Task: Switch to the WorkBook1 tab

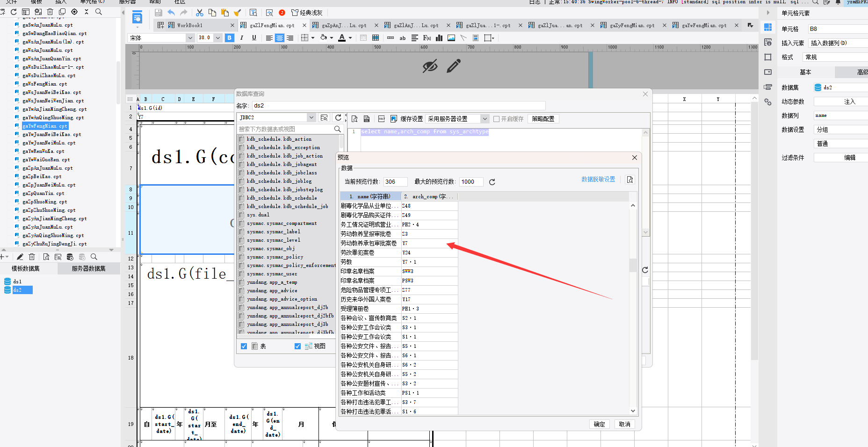Action: (x=189, y=25)
